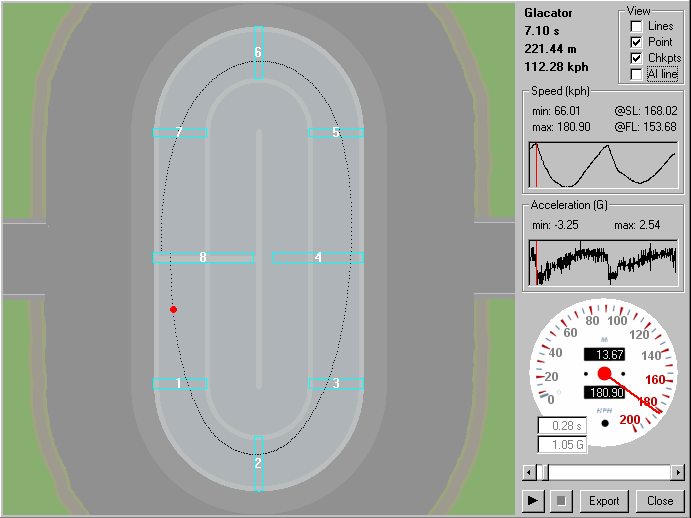Click the Close button

[660, 500]
